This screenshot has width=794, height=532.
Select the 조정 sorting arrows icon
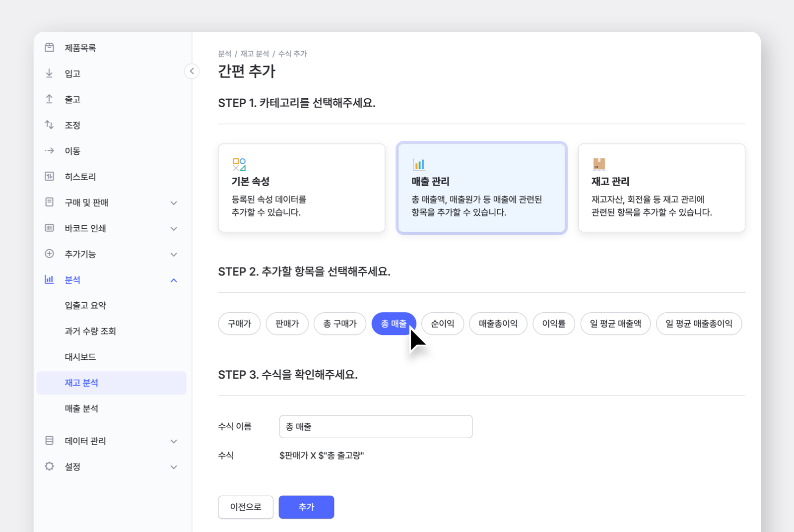click(x=49, y=125)
